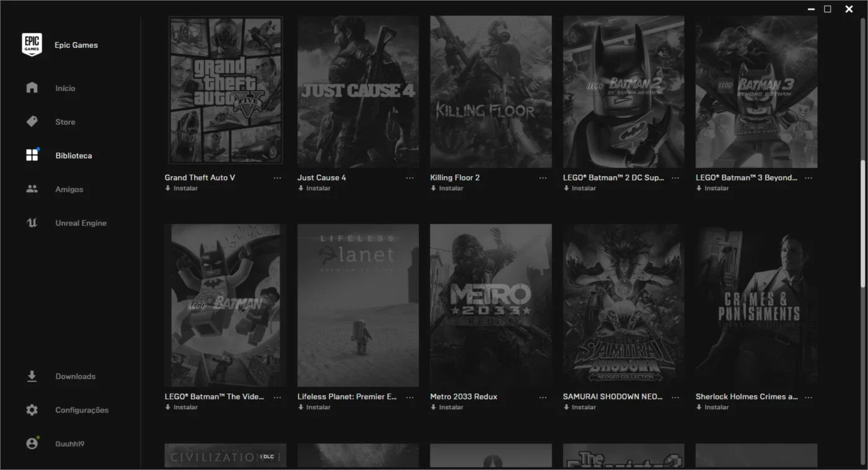The width and height of the screenshot is (868, 470).
Task: Open the three-dot menu for LEGO Batman 2
Action: (675, 178)
